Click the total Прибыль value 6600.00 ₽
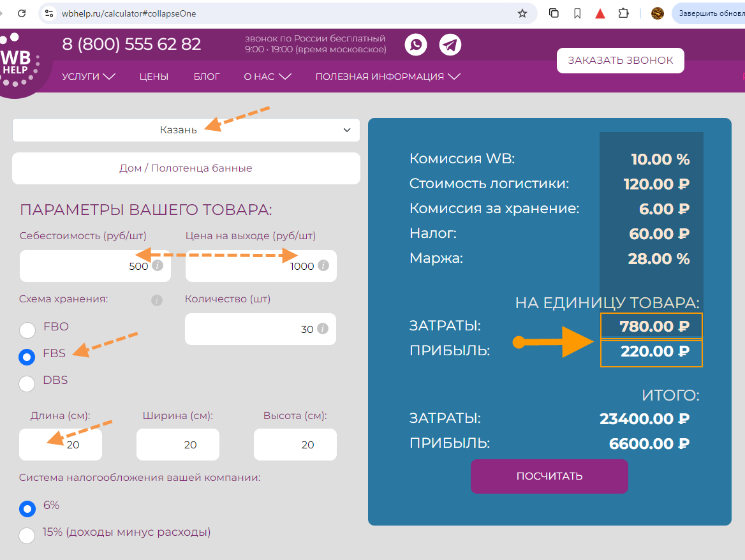Image resolution: width=745 pixels, height=560 pixels. pos(649,444)
